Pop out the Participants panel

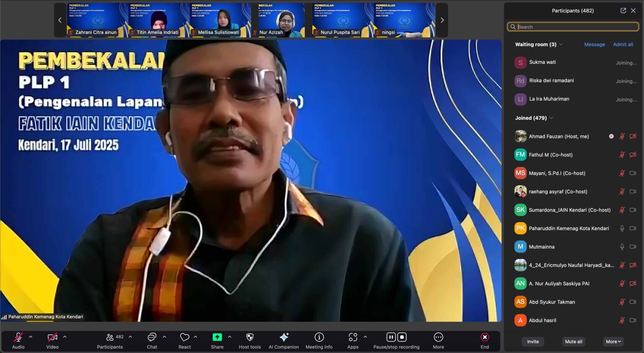tap(623, 10)
